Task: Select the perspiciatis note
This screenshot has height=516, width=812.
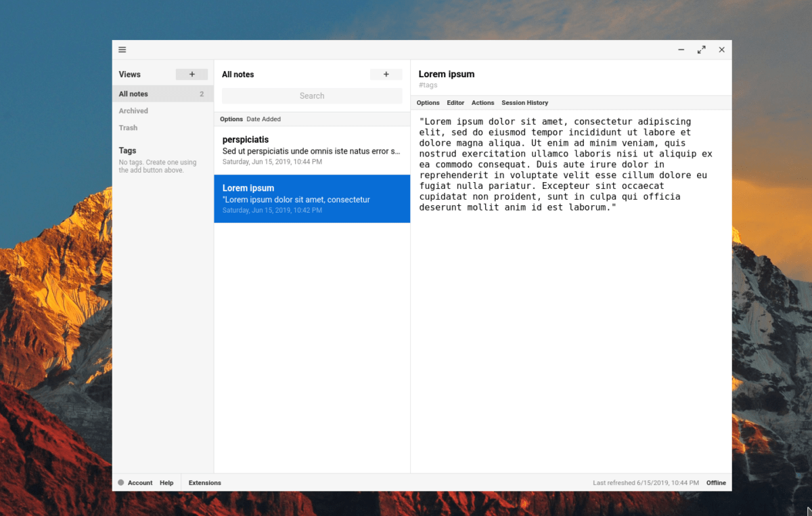Action: coord(311,150)
